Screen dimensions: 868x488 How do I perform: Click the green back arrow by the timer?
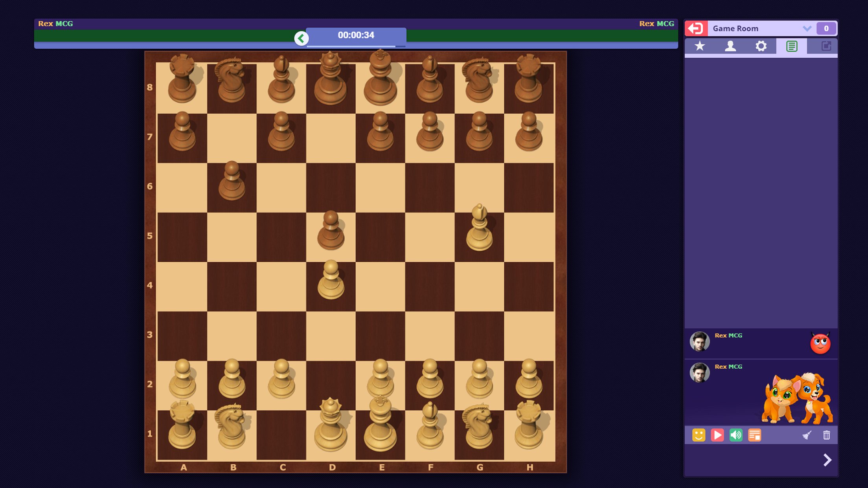click(302, 39)
